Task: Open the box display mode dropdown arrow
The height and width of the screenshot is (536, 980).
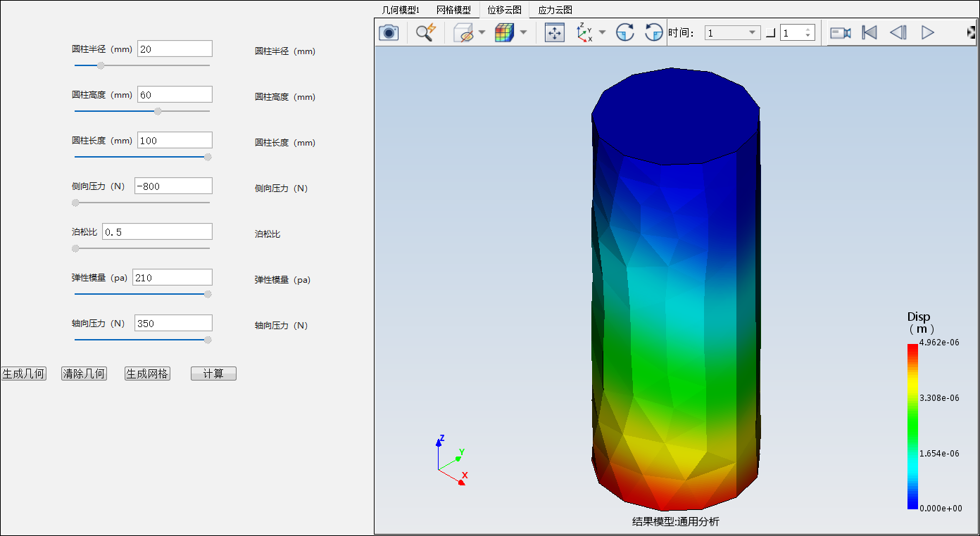Action: (x=482, y=32)
